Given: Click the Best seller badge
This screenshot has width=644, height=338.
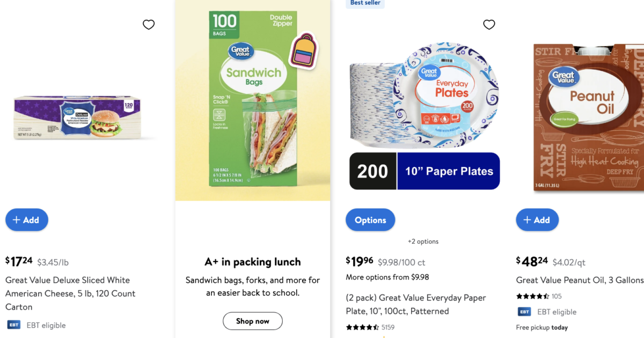Looking at the screenshot, I should (364, 3).
